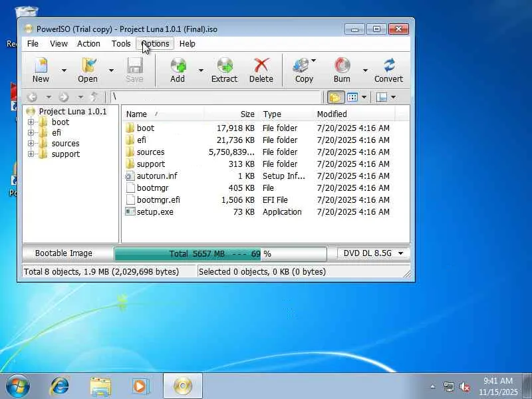This screenshot has width=532, height=399.
Task: Click the Back navigation arrow
Action: pos(32,97)
